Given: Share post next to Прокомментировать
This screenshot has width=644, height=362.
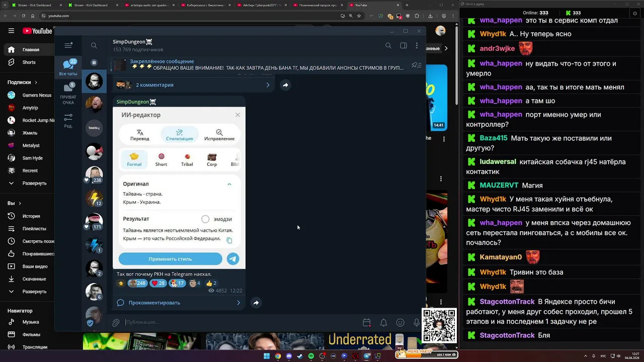Looking at the screenshot, I should [x=256, y=303].
